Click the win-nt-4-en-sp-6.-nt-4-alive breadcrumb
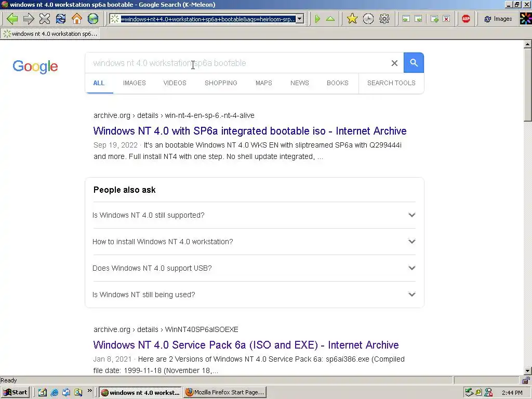532x399 pixels. (x=210, y=116)
